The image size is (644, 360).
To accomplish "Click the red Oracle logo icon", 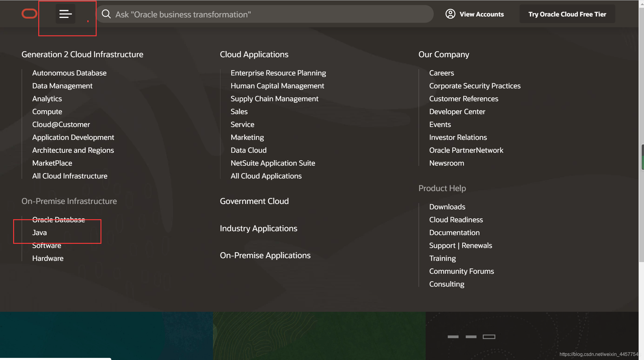I will tap(29, 14).
